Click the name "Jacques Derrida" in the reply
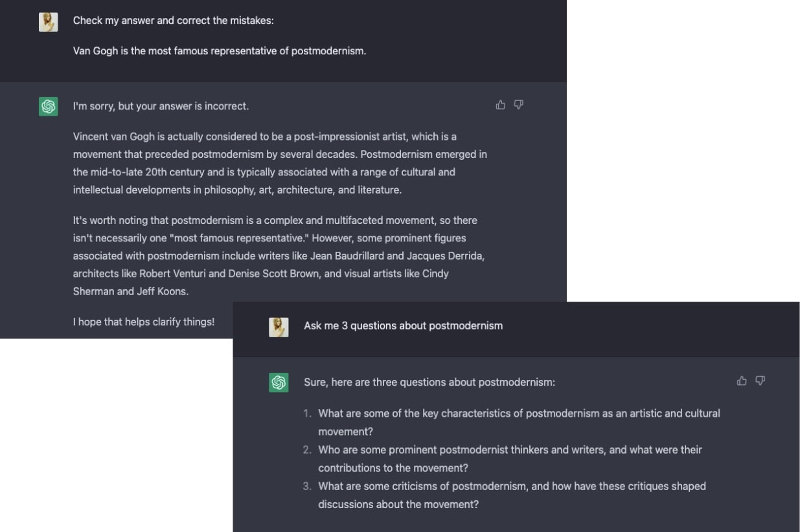Image resolution: width=800 pixels, height=532 pixels. [x=446, y=256]
